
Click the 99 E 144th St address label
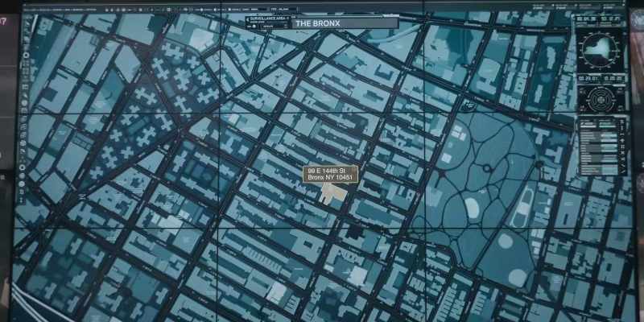330,174
